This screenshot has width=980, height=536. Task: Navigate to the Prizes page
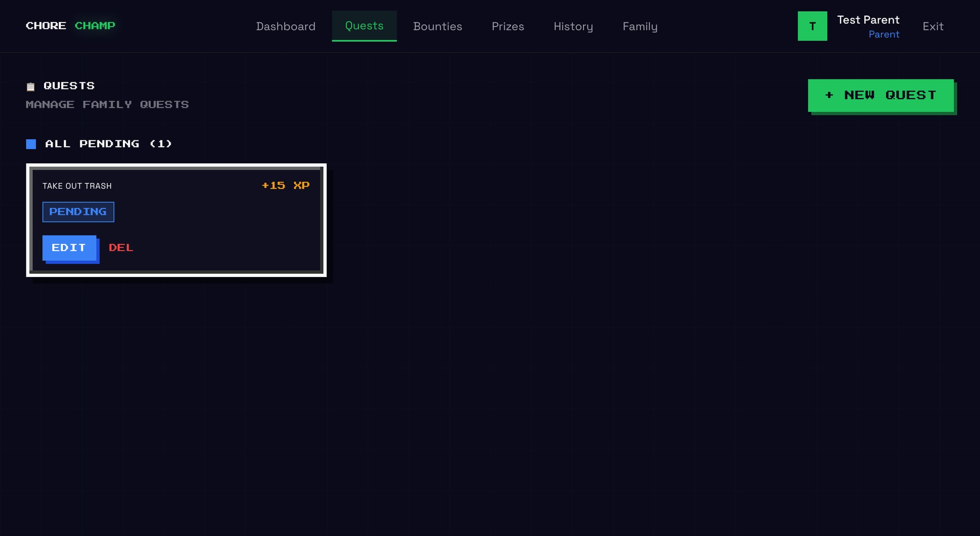[x=508, y=26]
